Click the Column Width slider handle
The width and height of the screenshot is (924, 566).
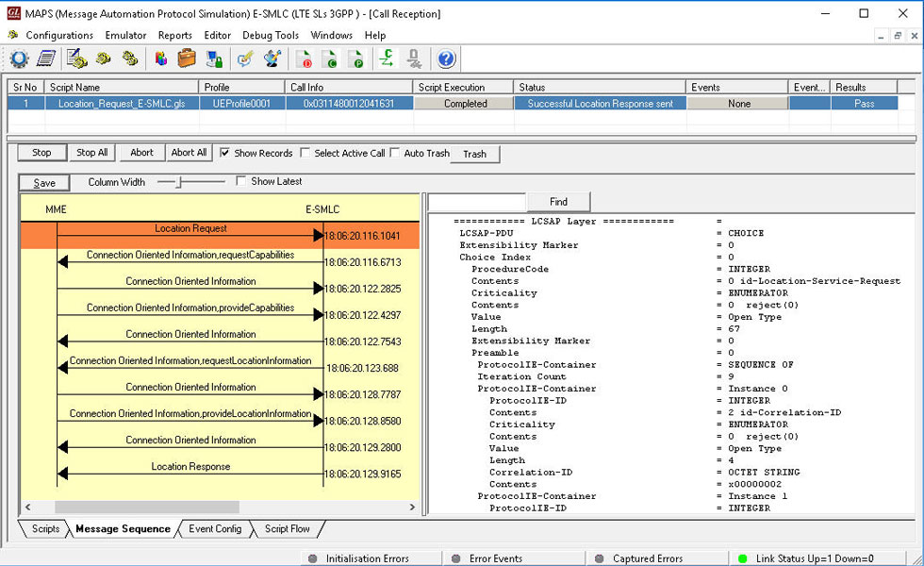[x=178, y=181]
